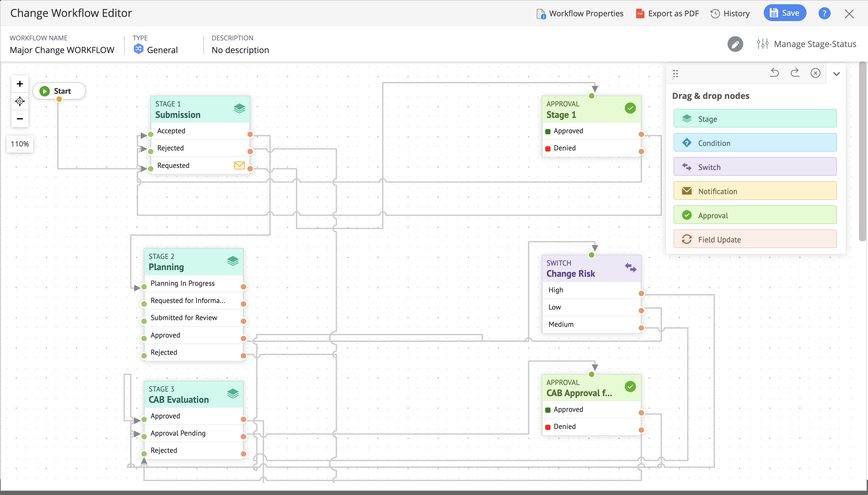Click Export as PDF

667,14
